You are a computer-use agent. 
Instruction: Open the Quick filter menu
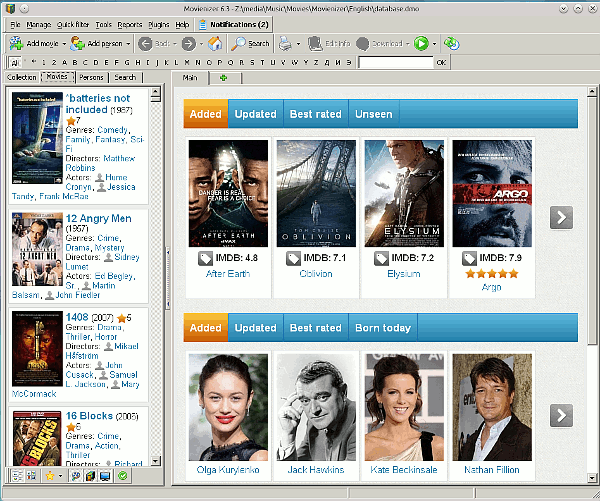(73, 25)
